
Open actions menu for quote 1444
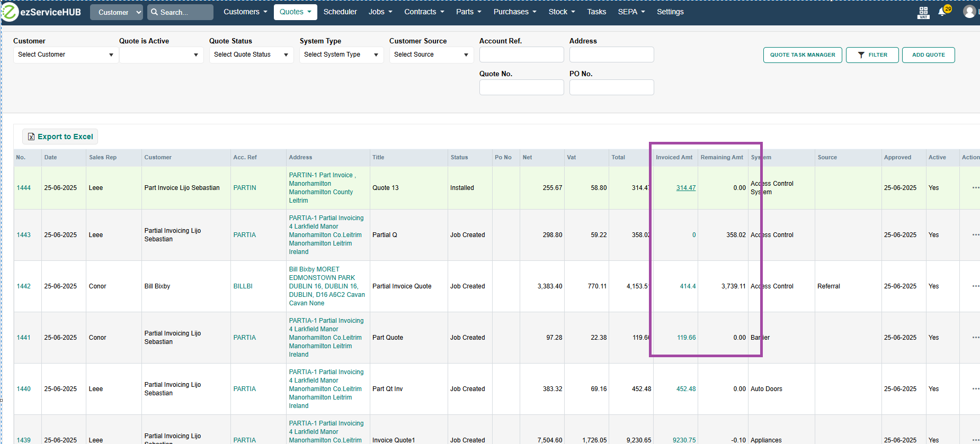point(975,188)
